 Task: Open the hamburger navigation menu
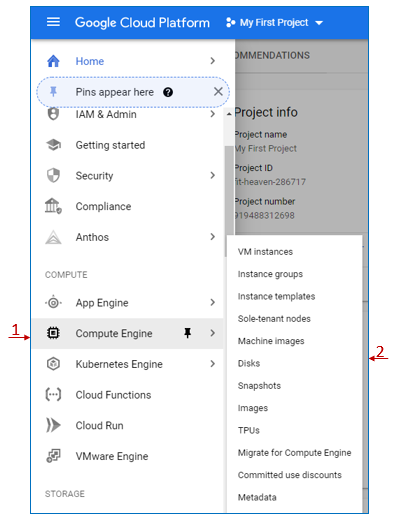53,22
